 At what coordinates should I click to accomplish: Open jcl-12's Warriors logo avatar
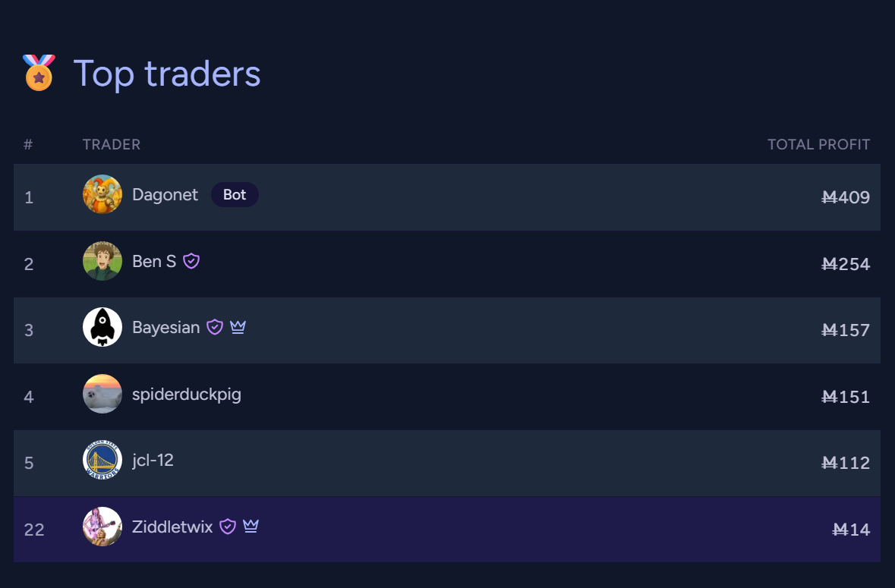(102, 461)
